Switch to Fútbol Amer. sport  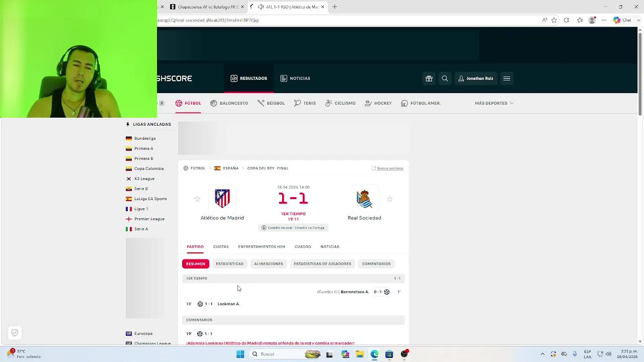(x=421, y=103)
